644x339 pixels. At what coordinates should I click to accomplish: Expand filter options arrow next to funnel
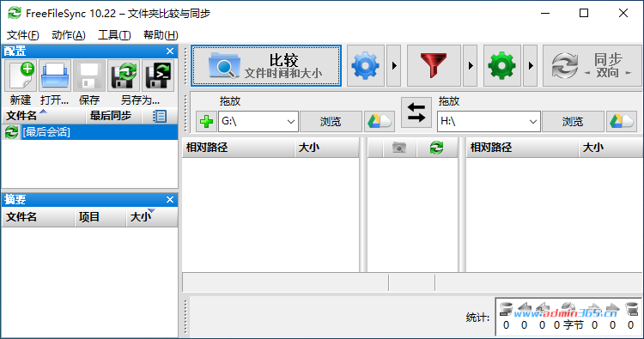(x=471, y=66)
